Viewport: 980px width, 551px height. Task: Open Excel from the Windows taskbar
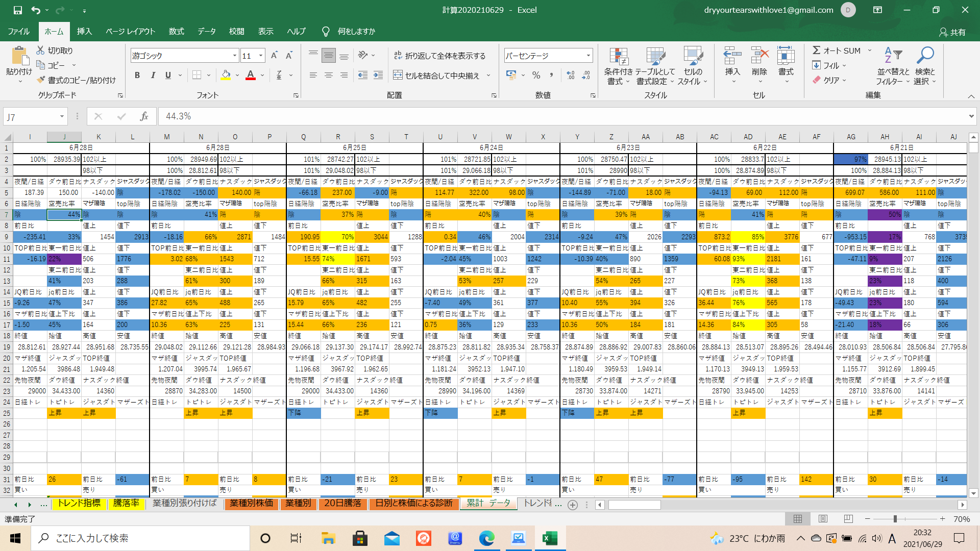click(550, 538)
